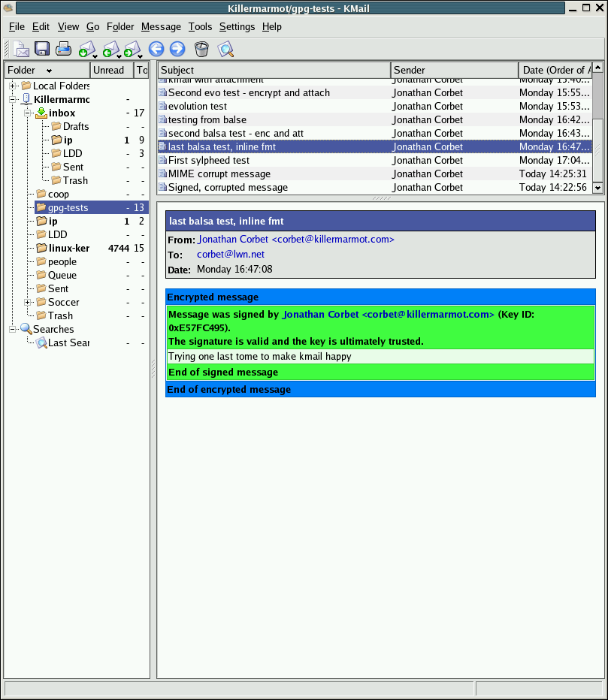Sort messages by the Subject column header
The height and width of the screenshot is (700, 608).
[274, 70]
